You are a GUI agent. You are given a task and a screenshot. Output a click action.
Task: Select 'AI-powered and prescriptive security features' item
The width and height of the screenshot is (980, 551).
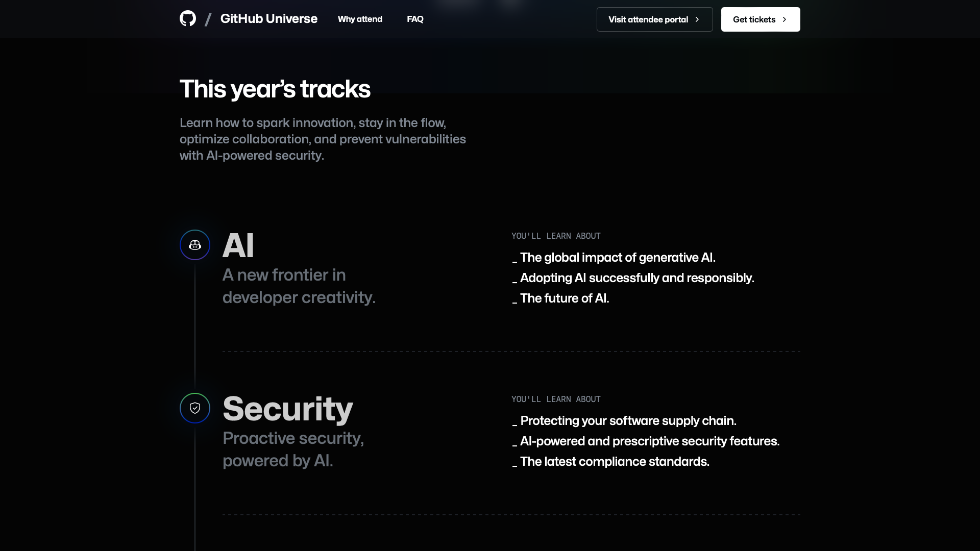[x=650, y=441]
